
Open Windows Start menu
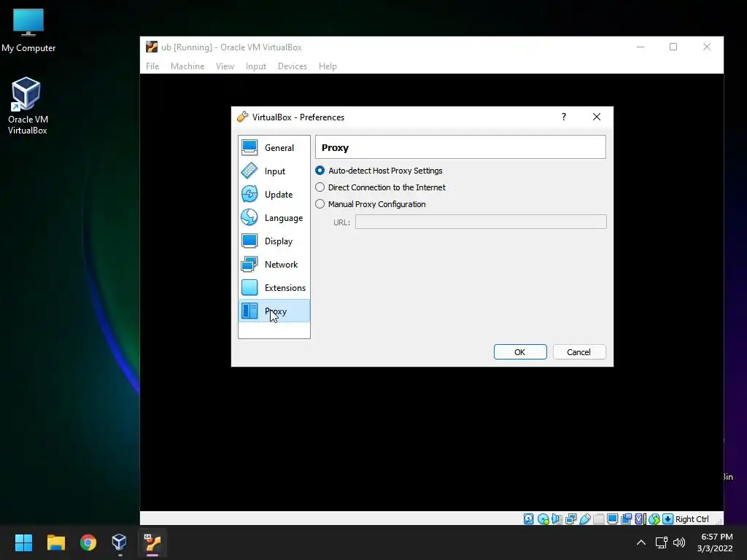(23, 542)
